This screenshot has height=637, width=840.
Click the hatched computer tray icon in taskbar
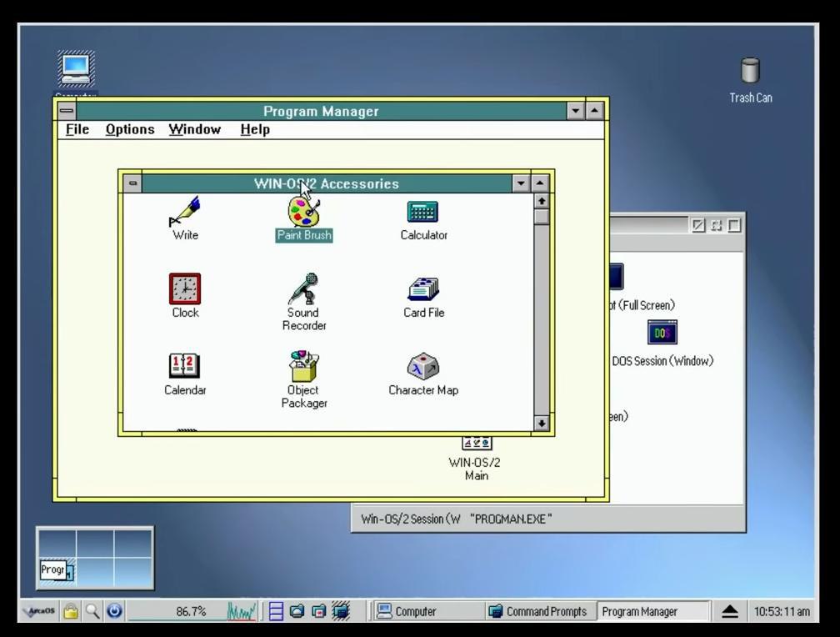tap(341, 611)
